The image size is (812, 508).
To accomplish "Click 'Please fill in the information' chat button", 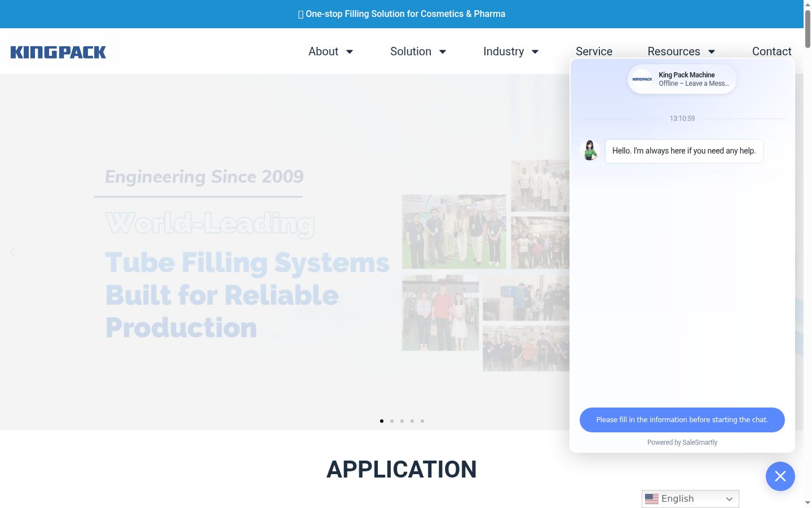I will [682, 420].
